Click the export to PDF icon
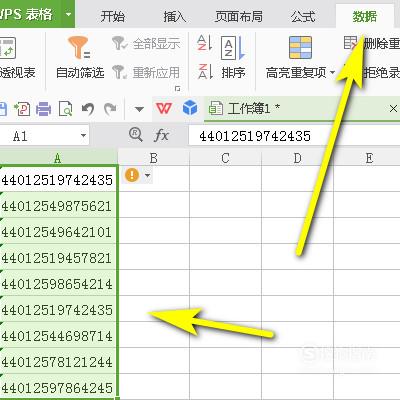 pos(22,109)
